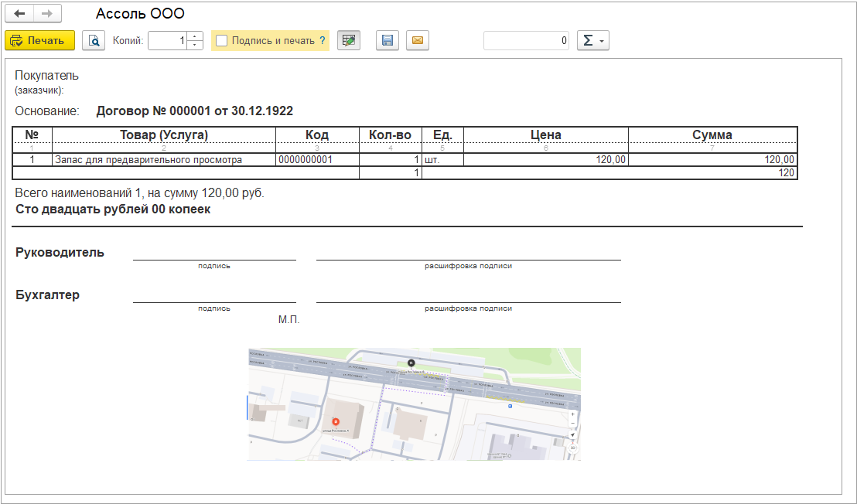Screen dimensions: 857x504
Task: Enable the 'Подпись и печать' checkbox
Action: (222, 41)
